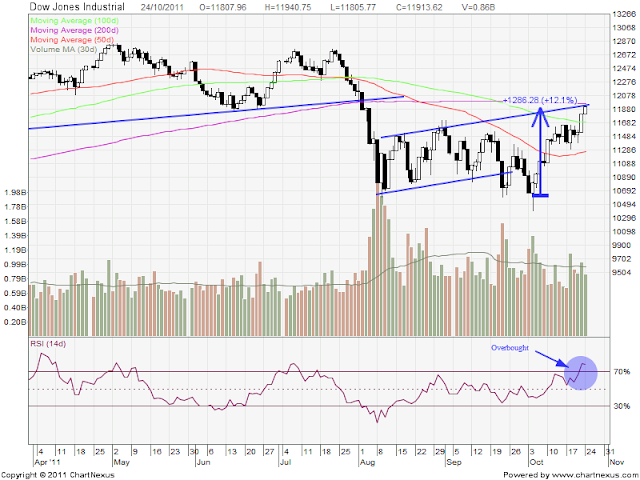Click the Copyright © 2011 ChartNexus text
This screenshot has width=640, height=480.
pyautogui.click(x=58, y=475)
